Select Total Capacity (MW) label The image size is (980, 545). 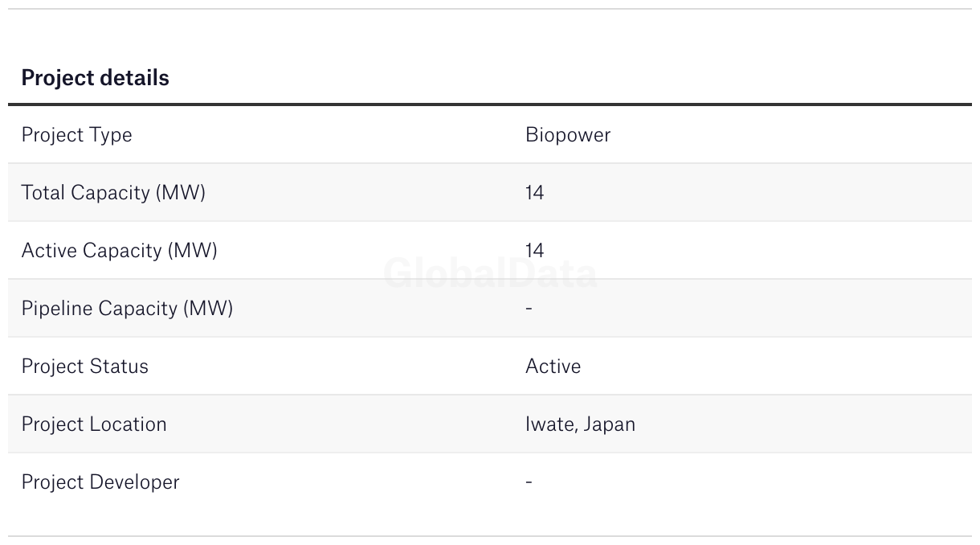click(113, 193)
